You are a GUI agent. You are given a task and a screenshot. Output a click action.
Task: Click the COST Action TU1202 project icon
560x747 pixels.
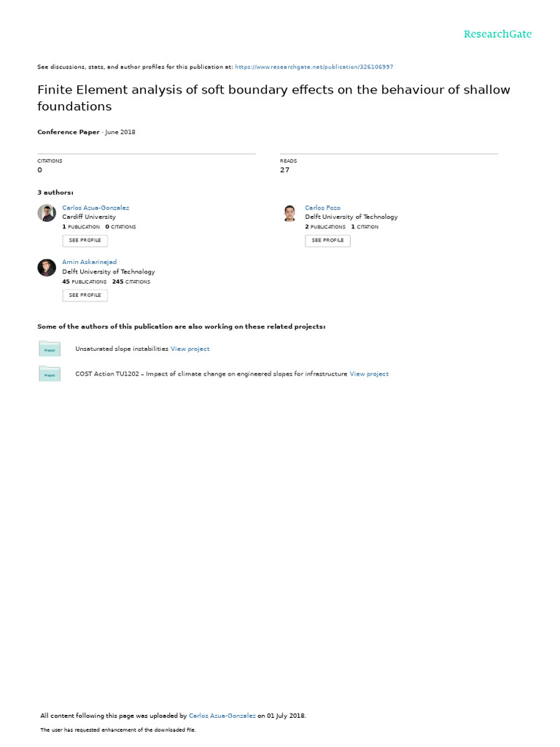click(50, 374)
